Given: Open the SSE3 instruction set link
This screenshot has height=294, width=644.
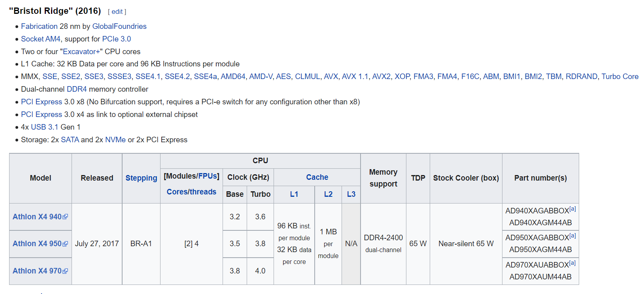Looking at the screenshot, I should (x=94, y=76).
